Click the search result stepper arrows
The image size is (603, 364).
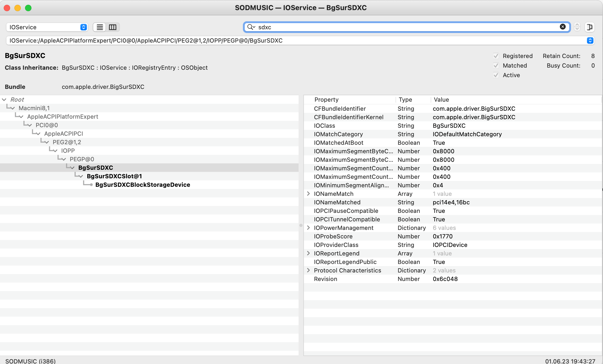[577, 27]
